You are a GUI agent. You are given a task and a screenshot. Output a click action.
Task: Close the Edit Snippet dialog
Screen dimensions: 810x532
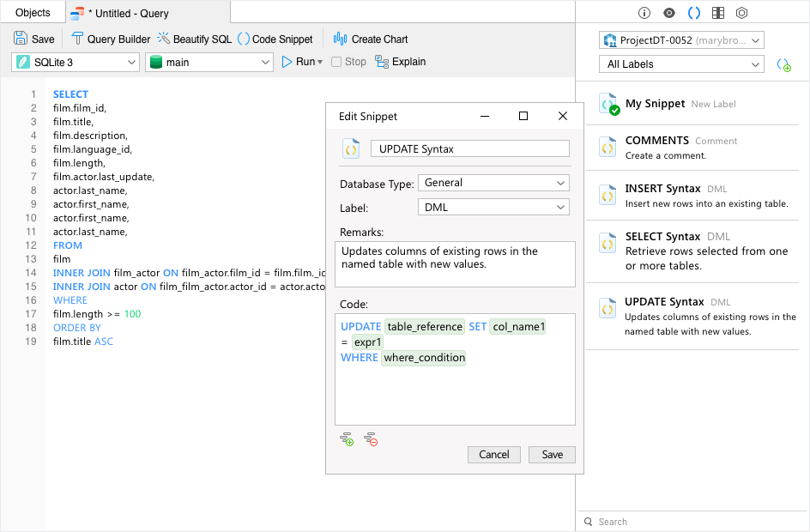[x=563, y=116]
